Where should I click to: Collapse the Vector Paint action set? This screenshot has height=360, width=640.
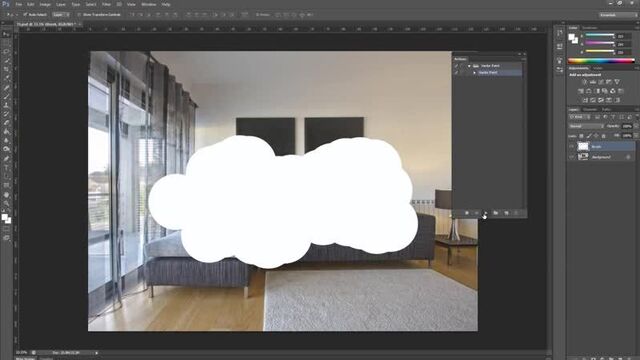469,66
